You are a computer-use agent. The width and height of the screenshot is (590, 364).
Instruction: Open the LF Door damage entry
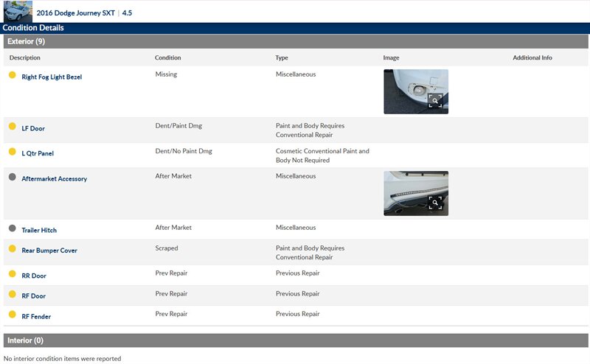click(33, 128)
